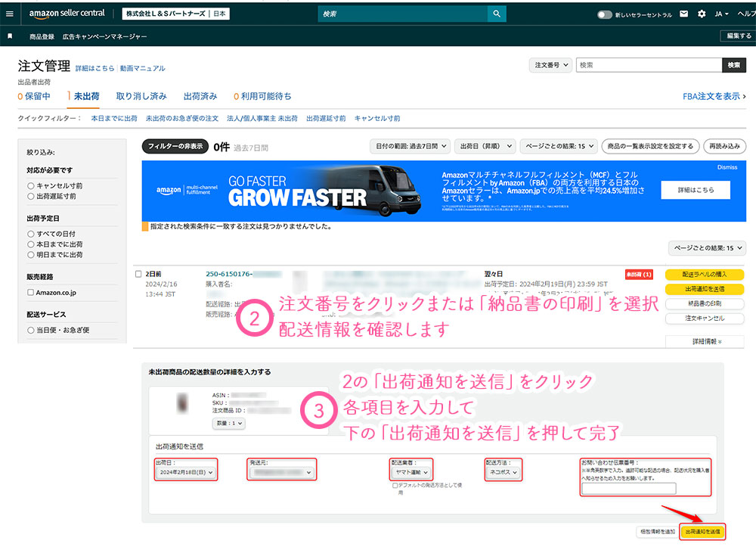Open the 日付の範囲 過去7日間 dropdown
756x550 pixels.
pyautogui.click(x=411, y=146)
